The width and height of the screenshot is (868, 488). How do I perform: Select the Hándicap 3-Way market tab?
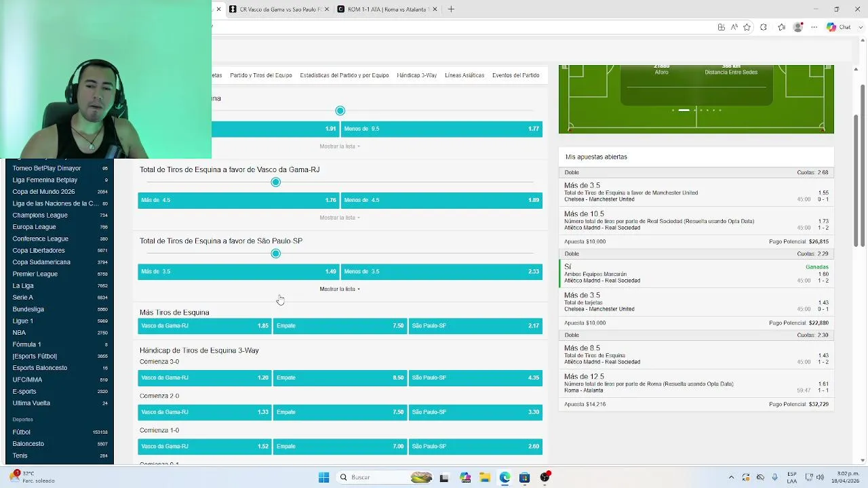(x=417, y=75)
